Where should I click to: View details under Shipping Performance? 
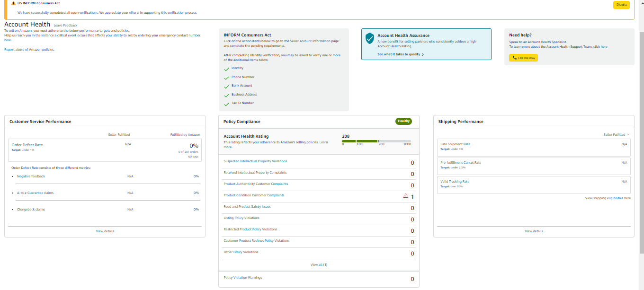(x=534, y=231)
